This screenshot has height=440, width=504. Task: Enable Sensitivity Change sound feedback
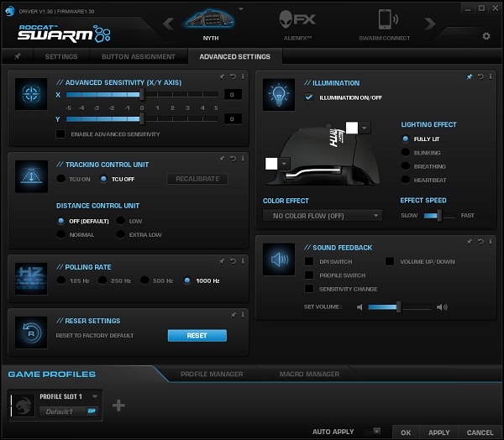(309, 289)
